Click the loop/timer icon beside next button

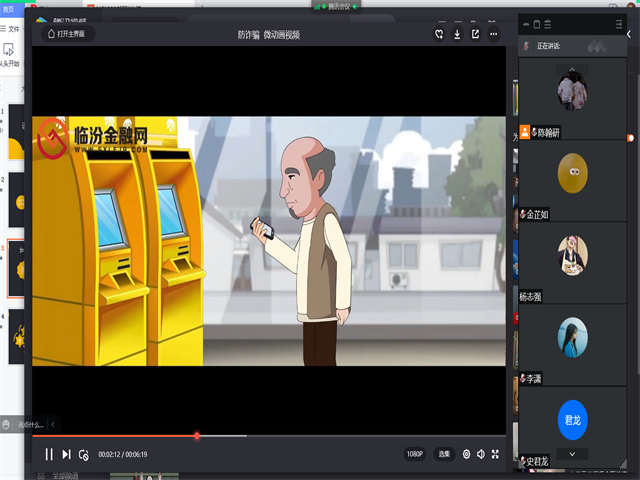pos(84,454)
